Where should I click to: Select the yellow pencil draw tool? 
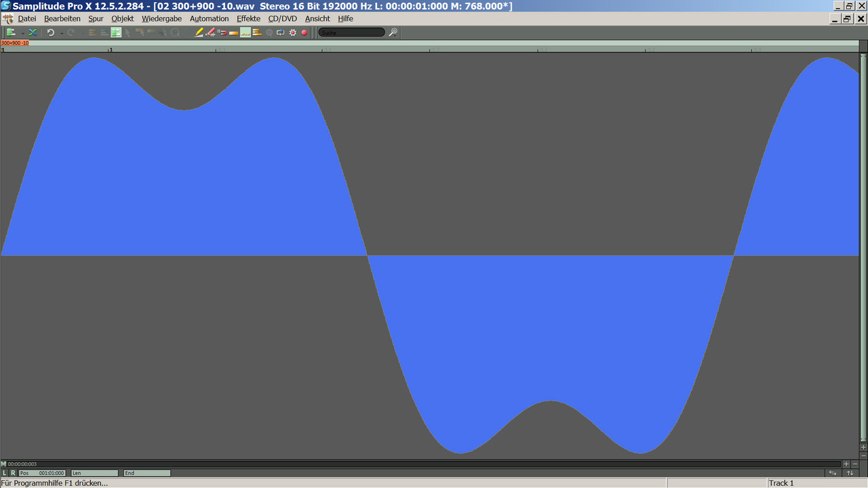point(199,33)
